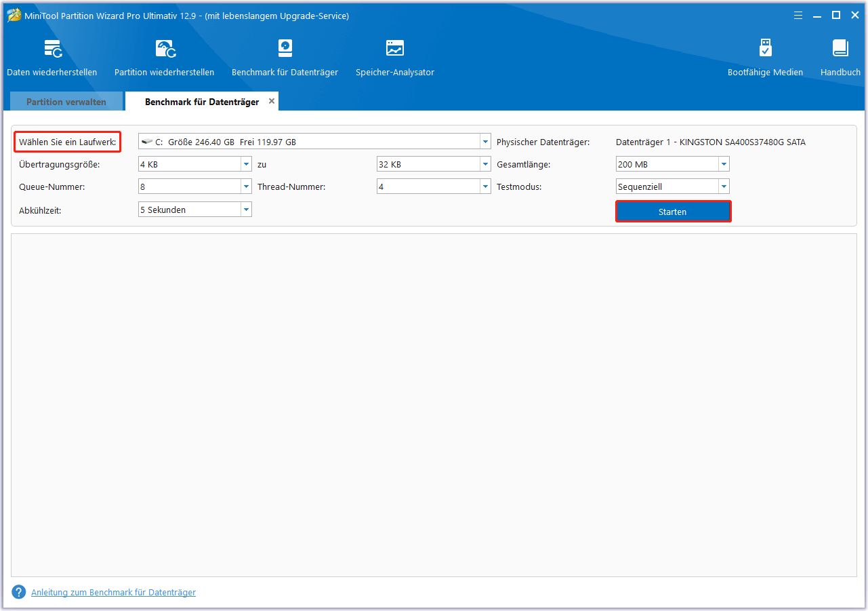Open the Handbuch manual
This screenshot has width=868, height=611.
(840, 58)
